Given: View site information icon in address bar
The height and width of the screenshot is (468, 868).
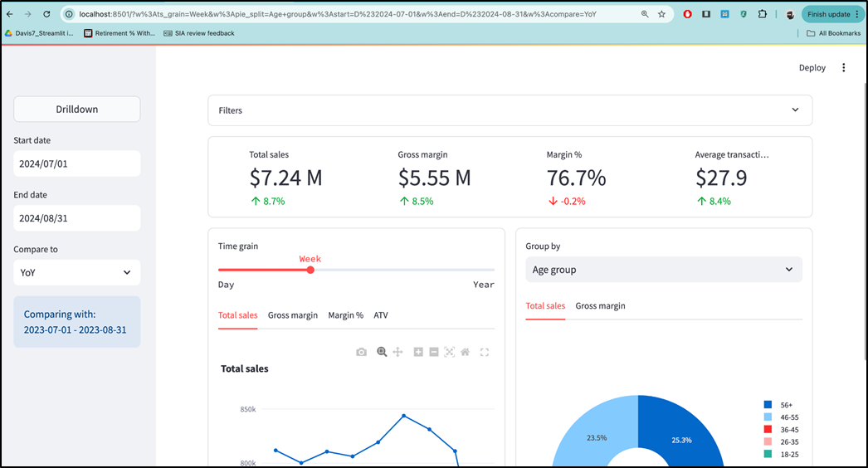Looking at the screenshot, I should 69,14.
